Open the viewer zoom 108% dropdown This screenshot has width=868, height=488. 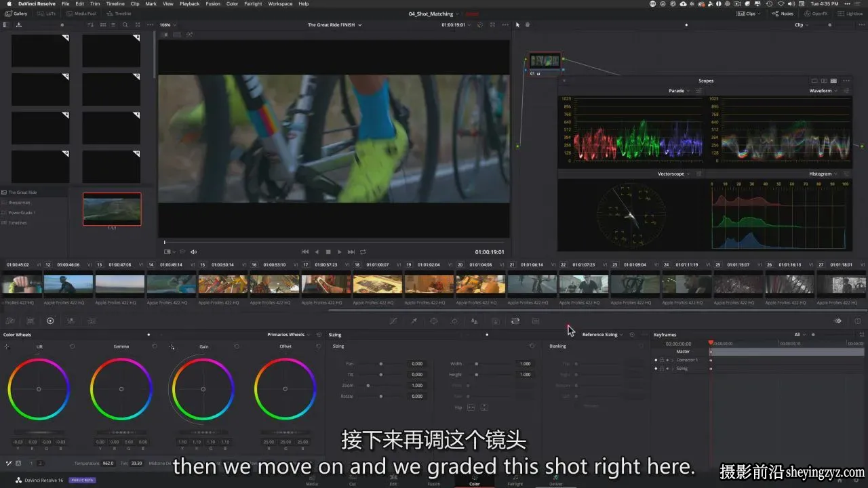[167, 25]
